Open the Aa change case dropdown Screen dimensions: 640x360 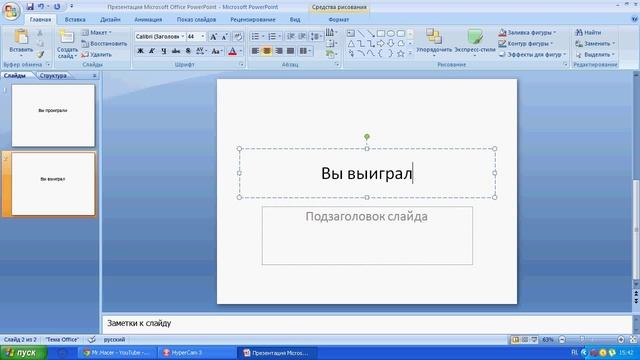pyautogui.click(x=216, y=51)
